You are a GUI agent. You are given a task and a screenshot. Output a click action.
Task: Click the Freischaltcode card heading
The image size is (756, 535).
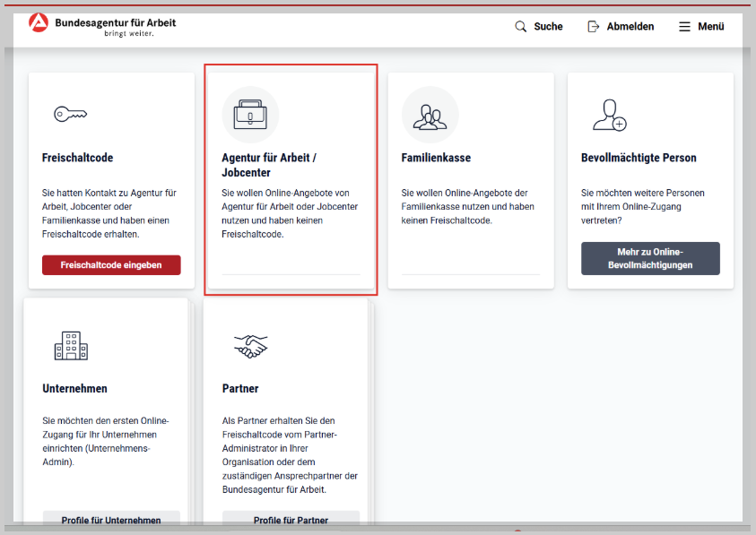tap(78, 158)
